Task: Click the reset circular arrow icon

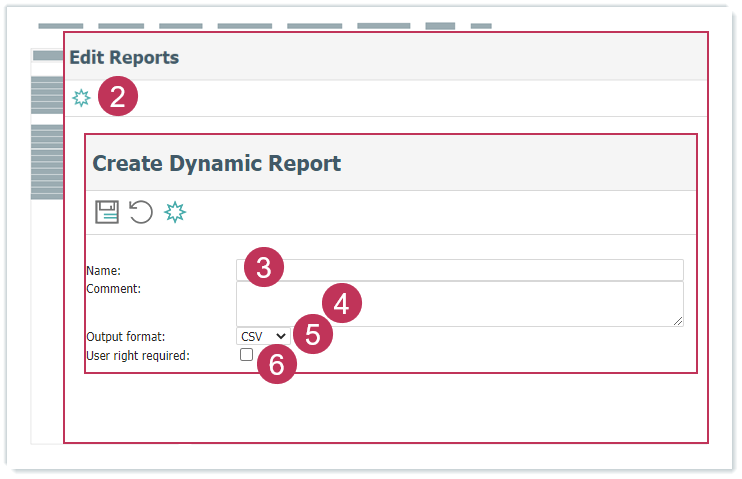Action: pyautogui.click(x=141, y=212)
